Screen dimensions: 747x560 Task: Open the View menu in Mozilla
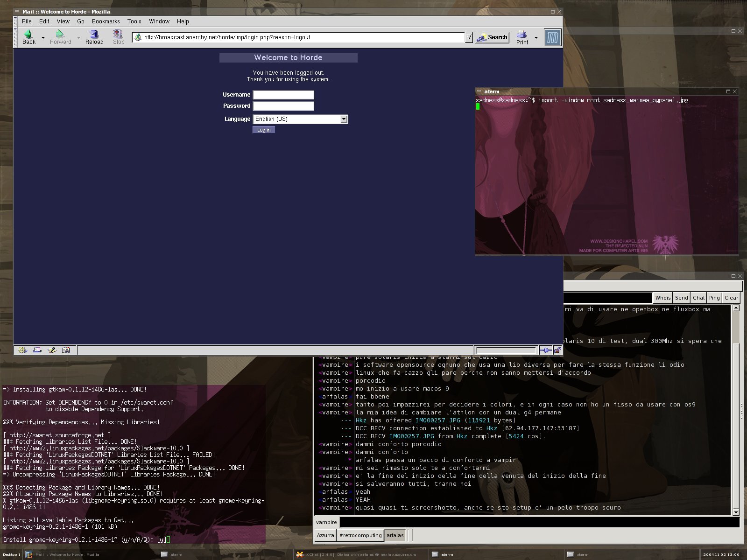(x=63, y=21)
